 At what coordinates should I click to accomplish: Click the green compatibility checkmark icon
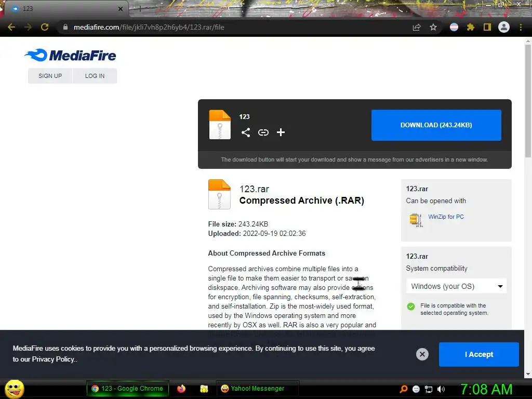(x=411, y=307)
